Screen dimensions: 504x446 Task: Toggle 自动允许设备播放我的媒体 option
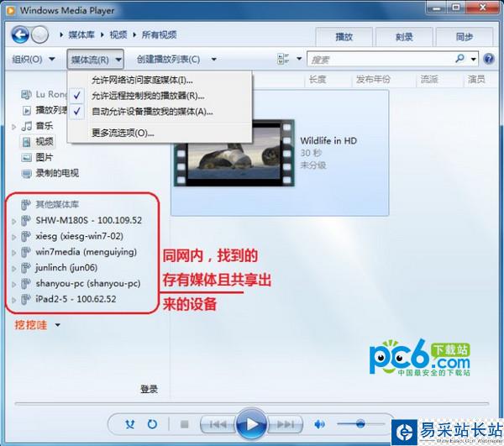[160, 112]
